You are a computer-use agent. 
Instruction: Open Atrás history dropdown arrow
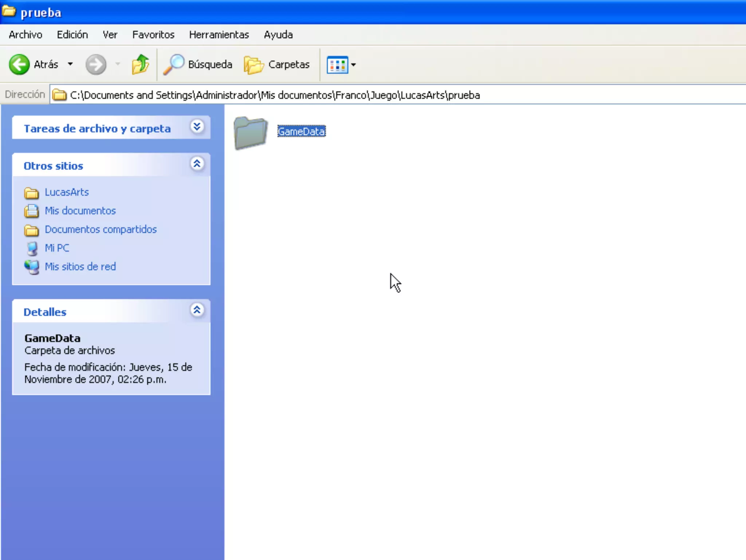click(70, 64)
